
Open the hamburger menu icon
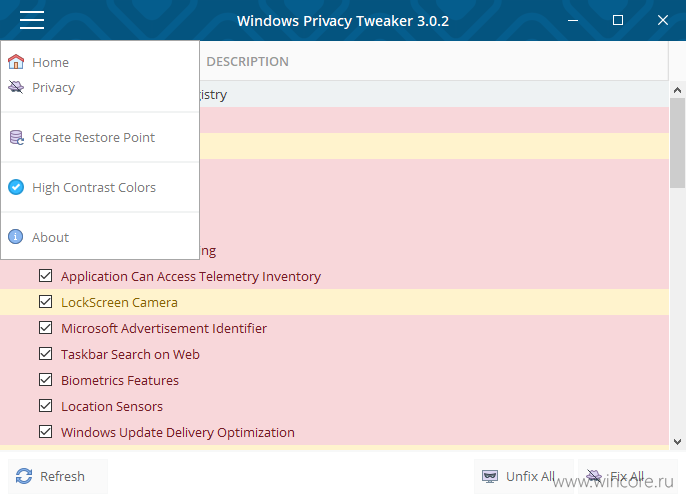click(x=32, y=20)
